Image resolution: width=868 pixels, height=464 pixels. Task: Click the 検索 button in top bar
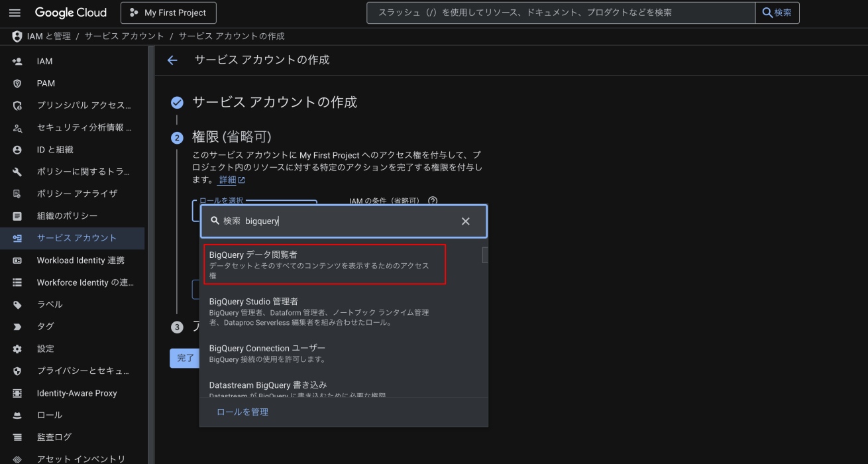tap(777, 13)
